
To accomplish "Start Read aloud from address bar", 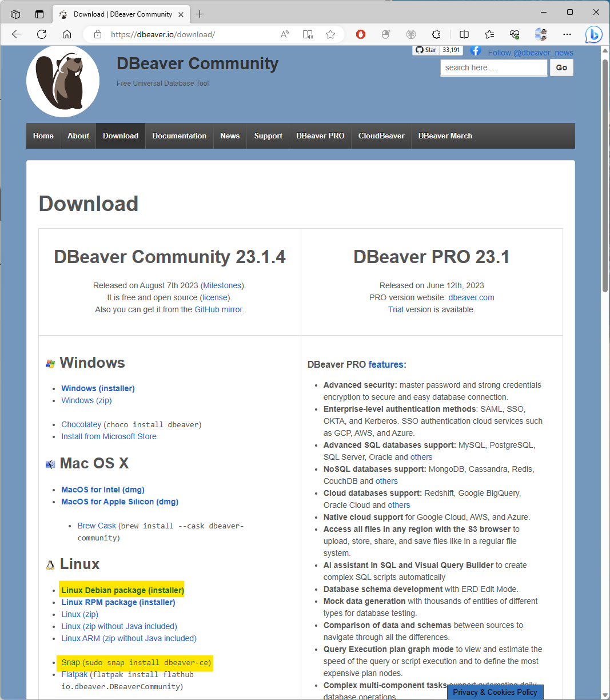I will [285, 34].
